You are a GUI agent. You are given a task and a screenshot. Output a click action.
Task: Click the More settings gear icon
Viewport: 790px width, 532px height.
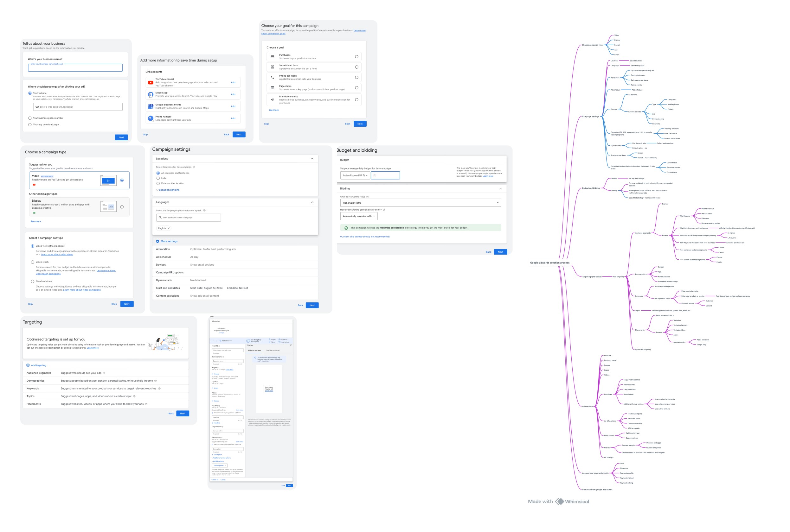157,241
